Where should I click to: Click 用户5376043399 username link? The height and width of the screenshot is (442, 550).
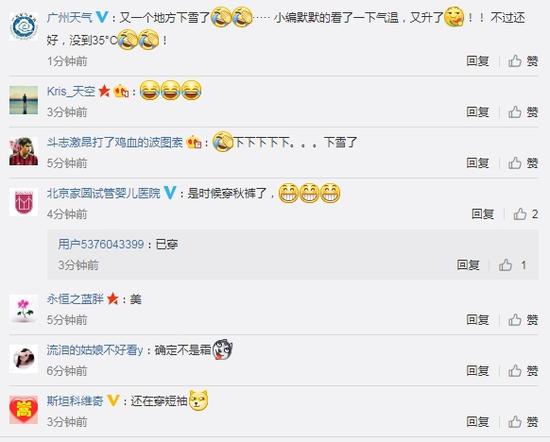[101, 244]
